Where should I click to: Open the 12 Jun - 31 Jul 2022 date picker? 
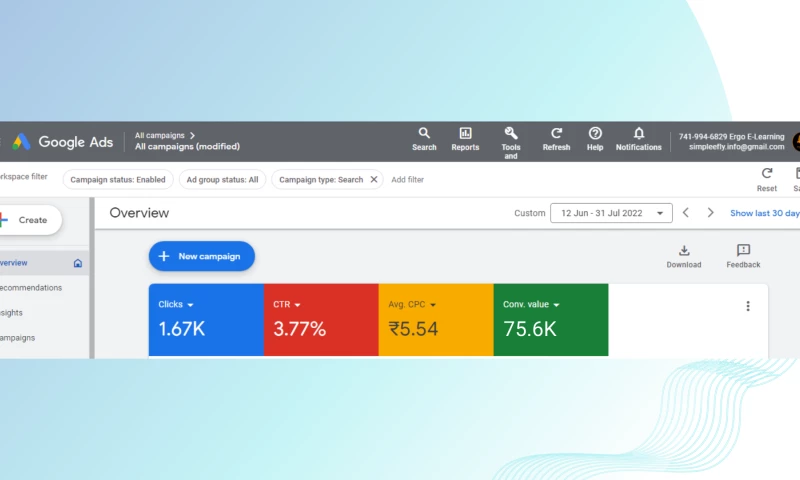[x=611, y=213]
